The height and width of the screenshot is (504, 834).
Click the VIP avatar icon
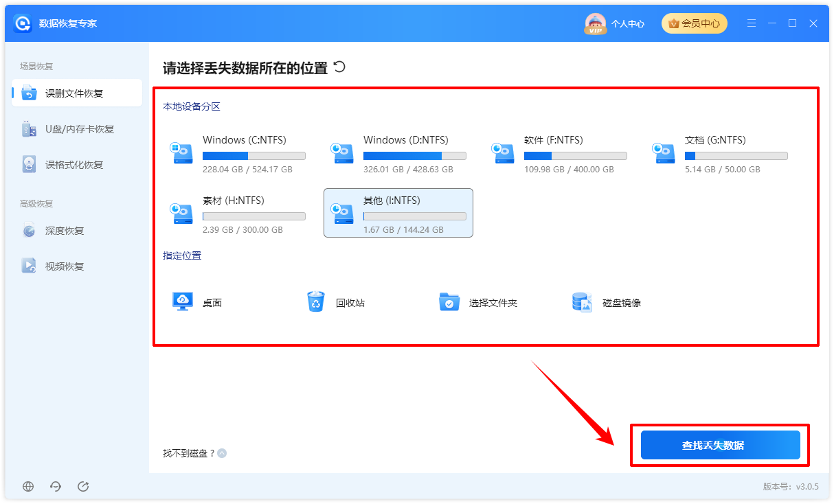(x=595, y=23)
